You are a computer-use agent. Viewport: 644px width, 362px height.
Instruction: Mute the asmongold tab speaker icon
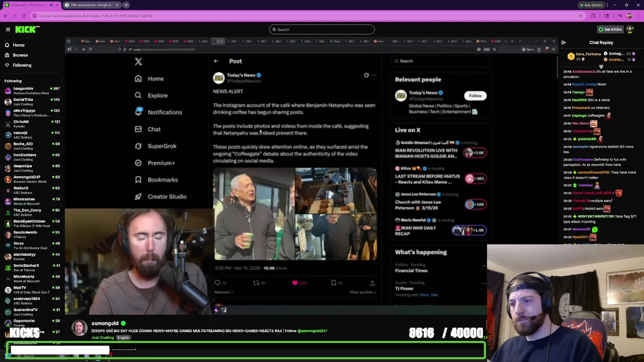(50, 5)
